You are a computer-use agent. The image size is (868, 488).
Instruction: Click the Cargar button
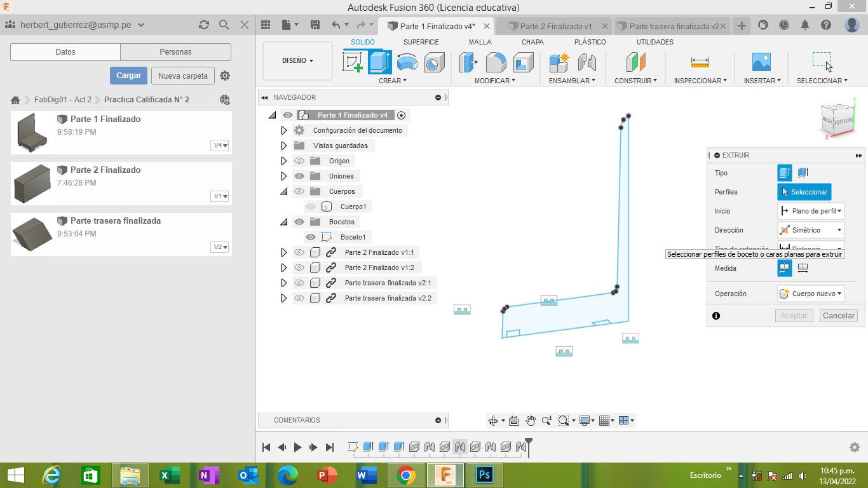128,76
